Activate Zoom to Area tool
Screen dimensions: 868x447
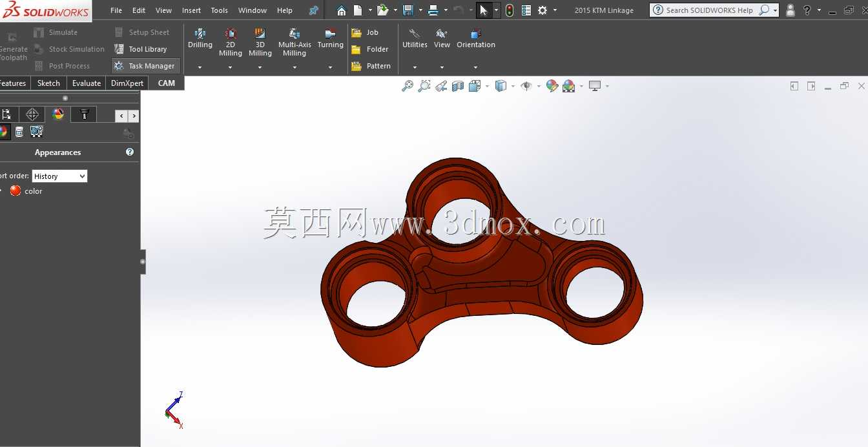424,86
